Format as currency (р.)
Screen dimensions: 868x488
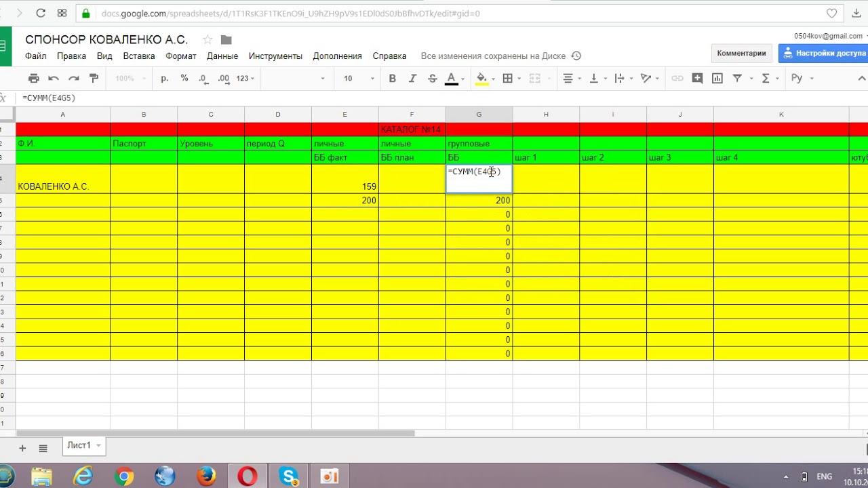[165, 79]
